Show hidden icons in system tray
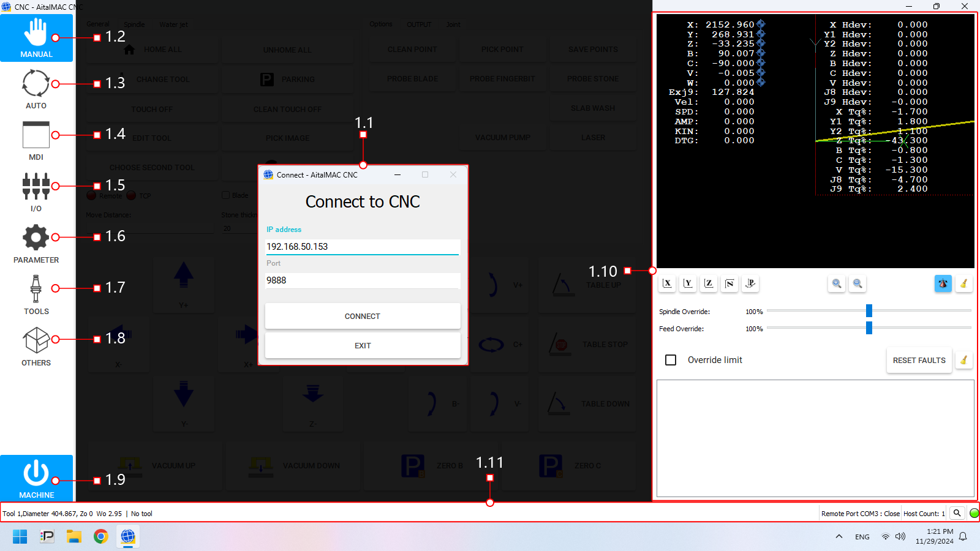This screenshot has width=980, height=551. (839, 537)
